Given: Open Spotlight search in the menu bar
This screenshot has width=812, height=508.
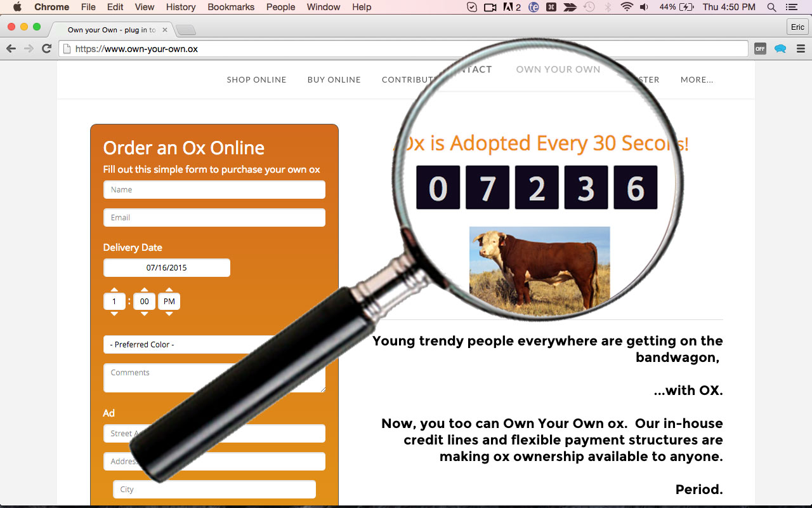Looking at the screenshot, I should [x=771, y=7].
